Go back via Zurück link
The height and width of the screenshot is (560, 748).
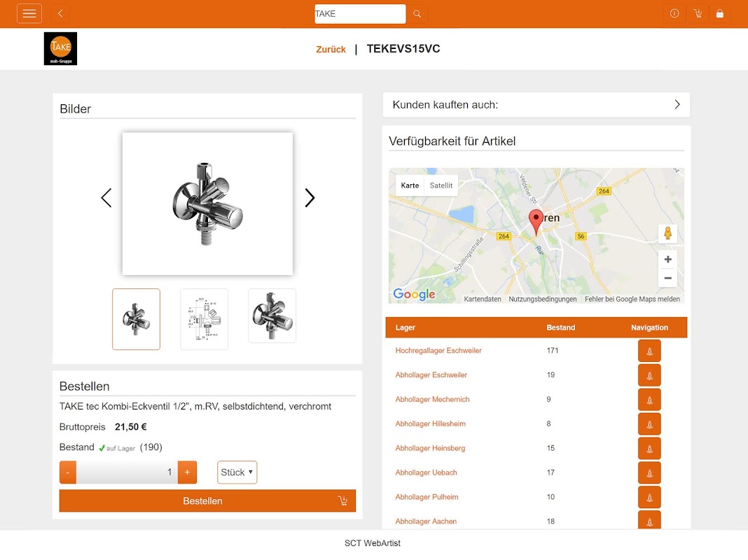pos(331,50)
